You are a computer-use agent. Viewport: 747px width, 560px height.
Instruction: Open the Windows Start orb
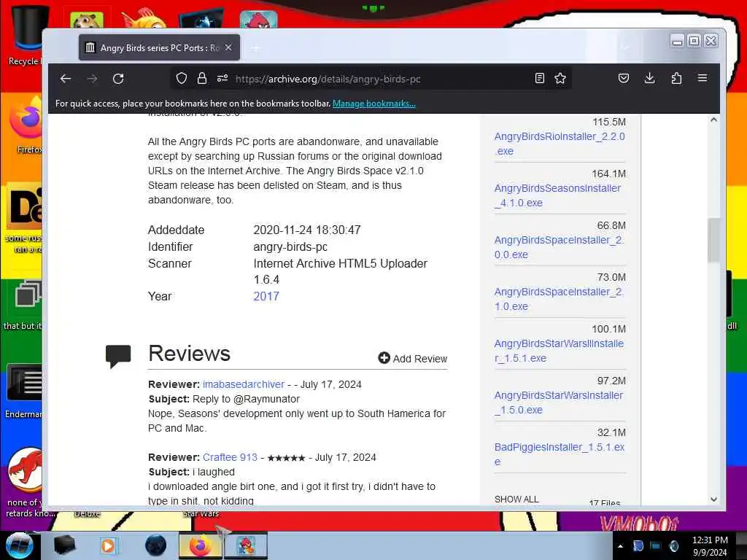pyautogui.click(x=19, y=545)
